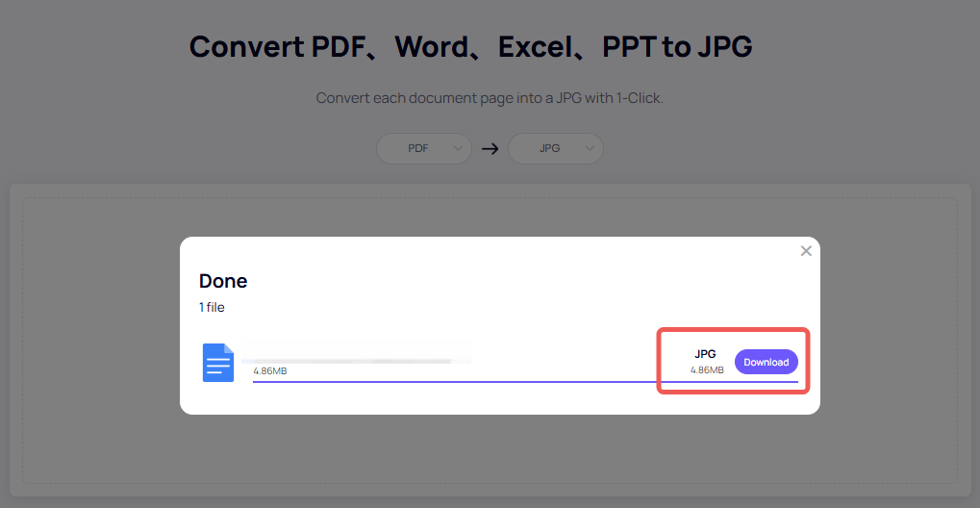Click the blue document file icon

click(x=218, y=362)
